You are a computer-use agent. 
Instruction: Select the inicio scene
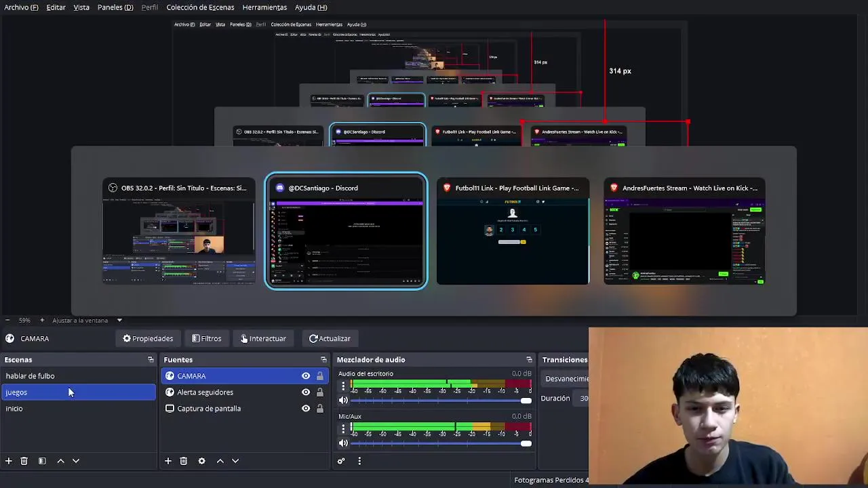point(79,409)
